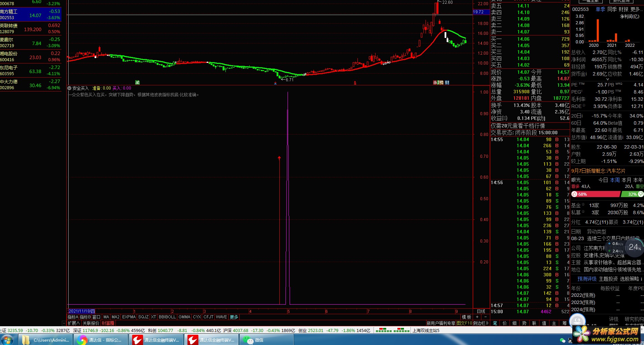The width and height of the screenshot is (644, 345).
Task: Click the plus button to zoom in the chart
Action: pos(477,317)
